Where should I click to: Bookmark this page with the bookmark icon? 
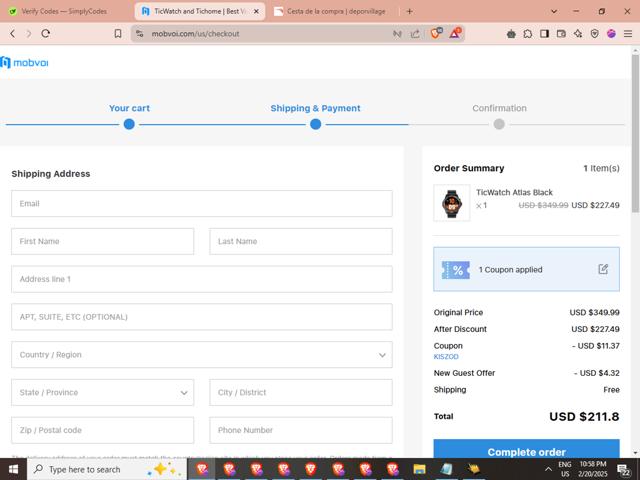(x=118, y=34)
